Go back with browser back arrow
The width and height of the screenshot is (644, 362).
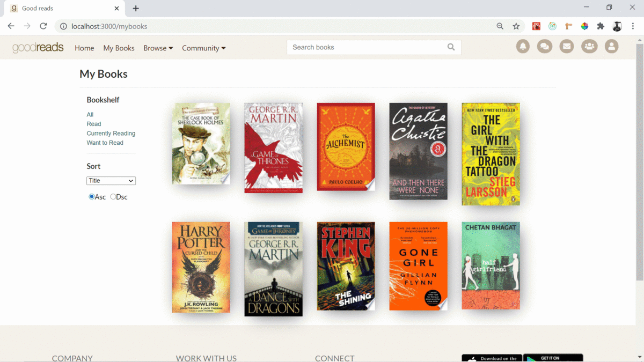point(11,26)
